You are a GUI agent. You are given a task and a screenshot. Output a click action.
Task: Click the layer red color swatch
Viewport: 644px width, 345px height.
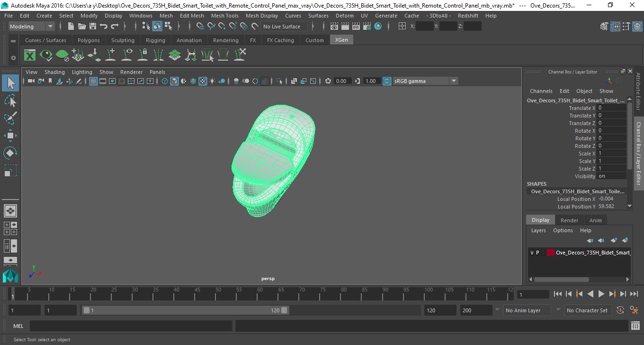pos(550,253)
